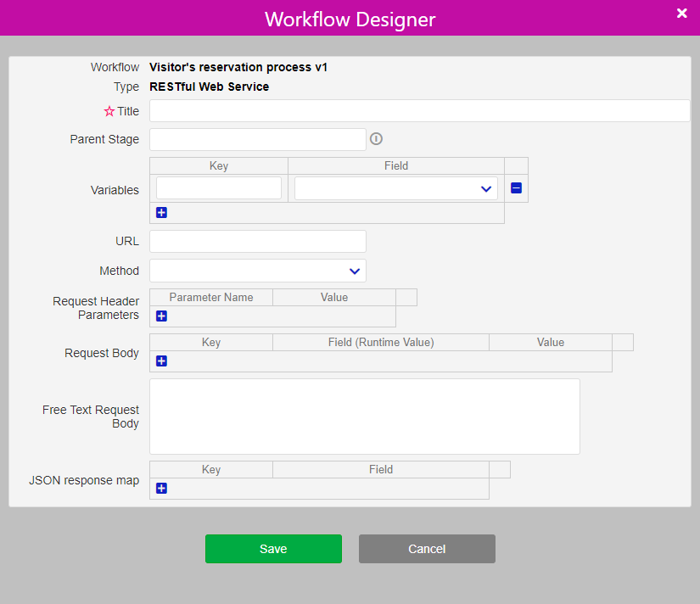Add a new variable row with the plus icon
The image size is (700, 604).
pyautogui.click(x=161, y=212)
